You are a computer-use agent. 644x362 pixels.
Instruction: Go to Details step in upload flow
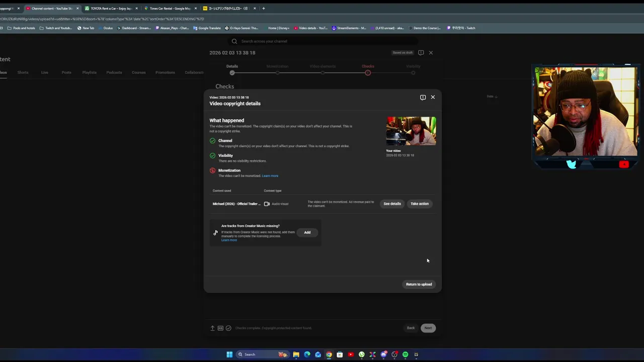coord(232,69)
